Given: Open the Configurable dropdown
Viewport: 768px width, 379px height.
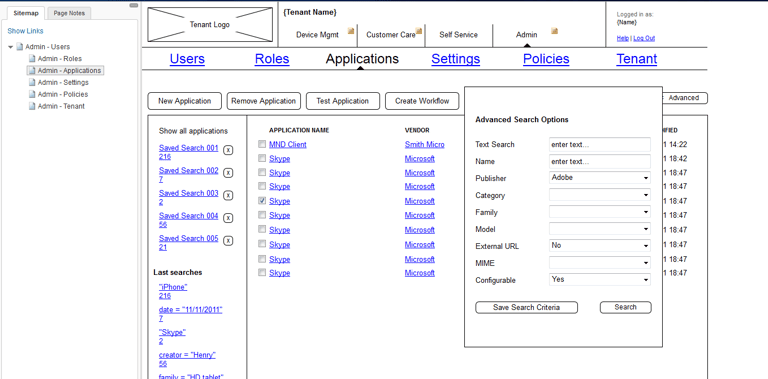Looking at the screenshot, I should tap(600, 280).
